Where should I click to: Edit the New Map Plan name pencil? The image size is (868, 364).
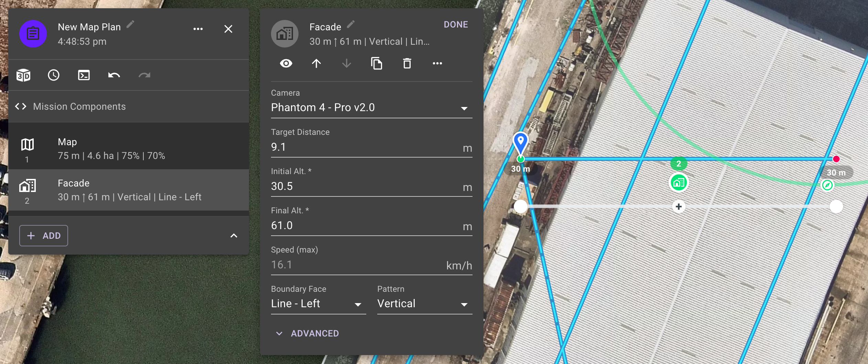coord(130,24)
